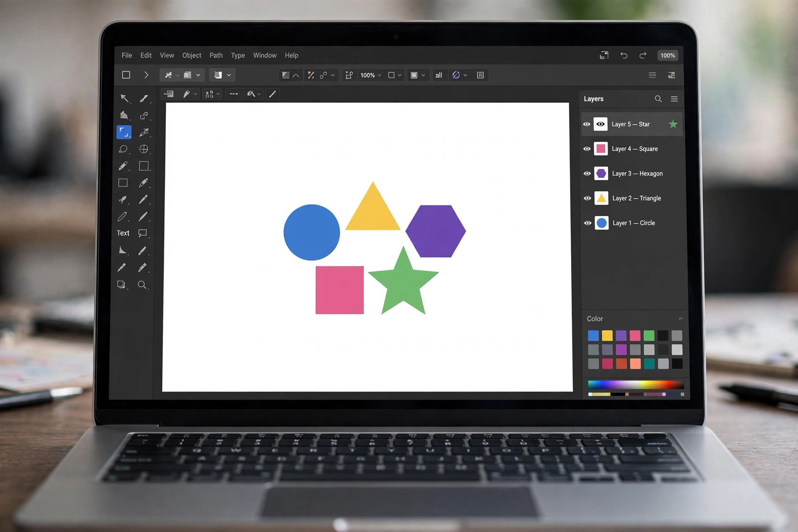Open the Window menu

pyautogui.click(x=265, y=55)
